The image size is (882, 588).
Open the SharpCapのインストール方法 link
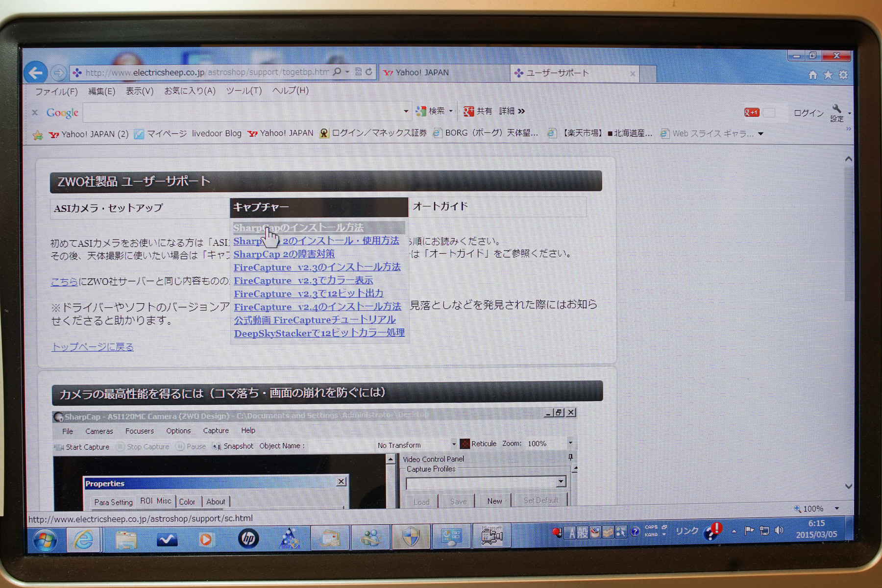[298, 228]
